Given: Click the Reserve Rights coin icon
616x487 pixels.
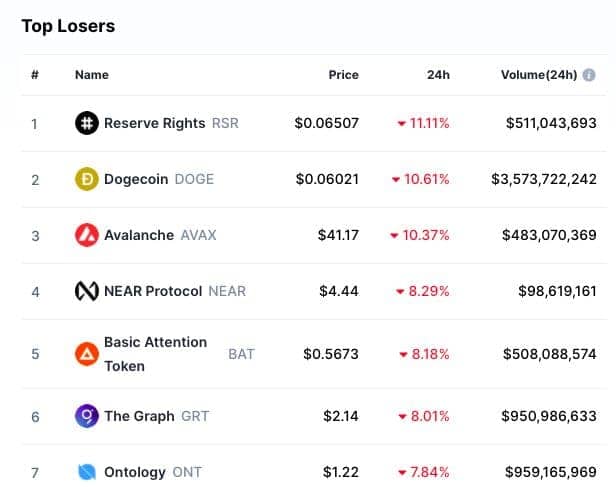Looking at the screenshot, I should tap(86, 123).
